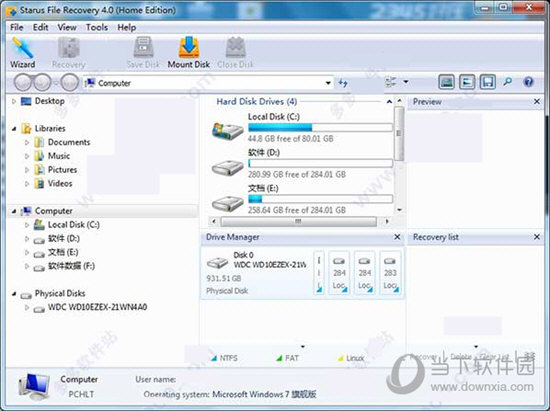Select 软件数据 (F:) in the tree
This screenshot has width=550, height=411.
pyautogui.click(x=72, y=266)
